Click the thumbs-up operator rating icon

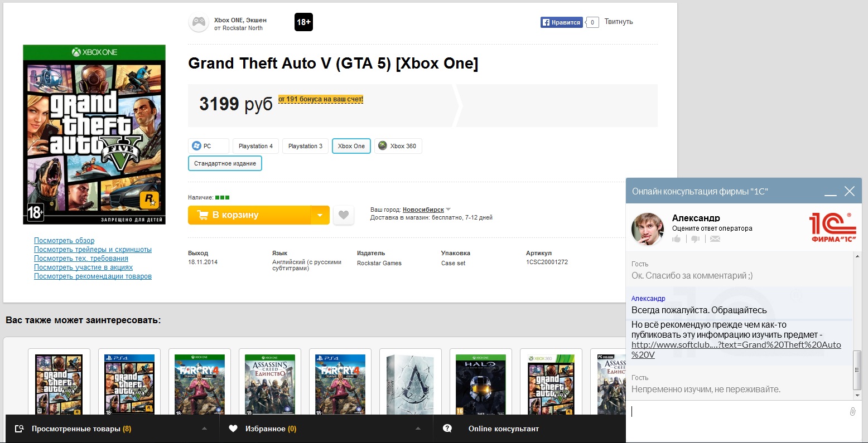pos(677,238)
